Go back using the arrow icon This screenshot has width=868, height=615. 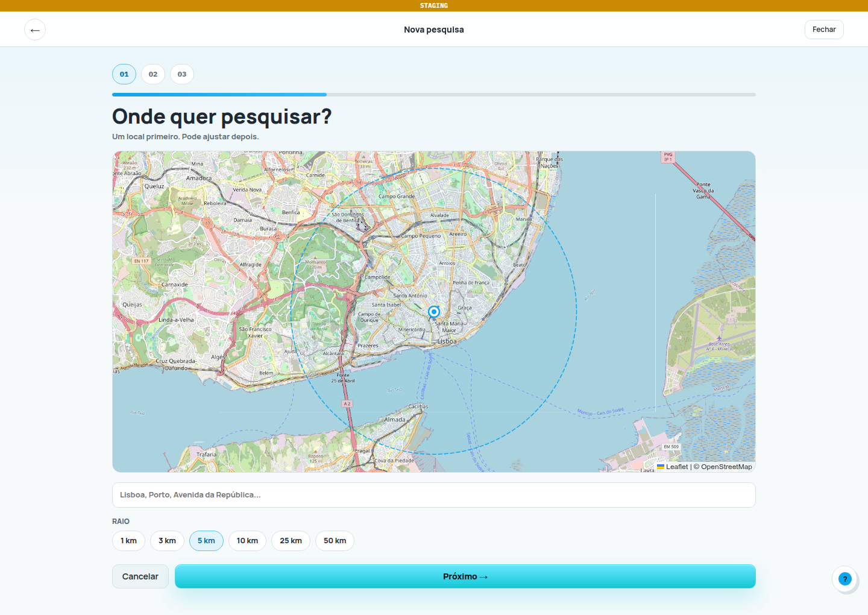pyautogui.click(x=35, y=30)
